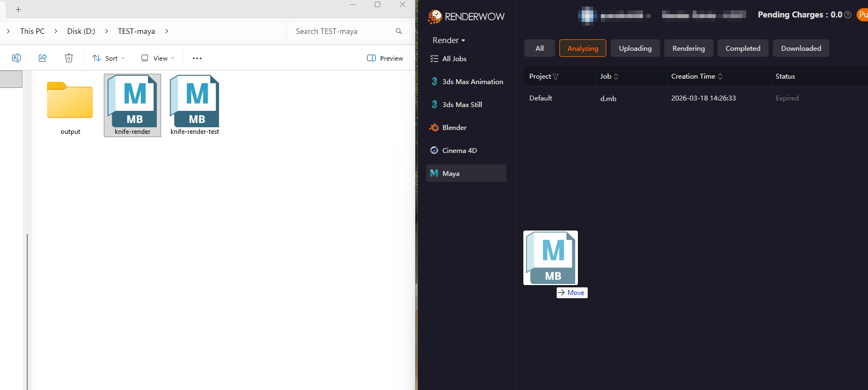Expand the Render dropdown menu

click(448, 40)
